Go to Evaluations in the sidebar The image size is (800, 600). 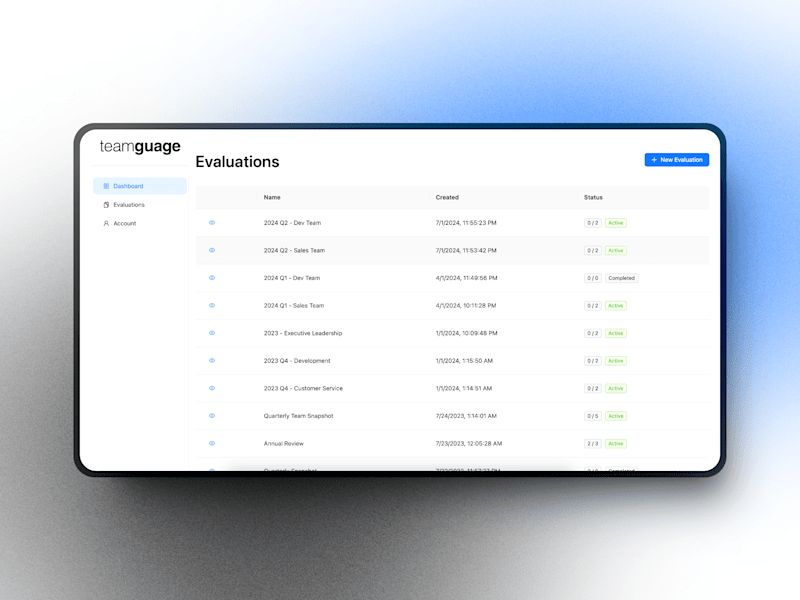point(140,205)
